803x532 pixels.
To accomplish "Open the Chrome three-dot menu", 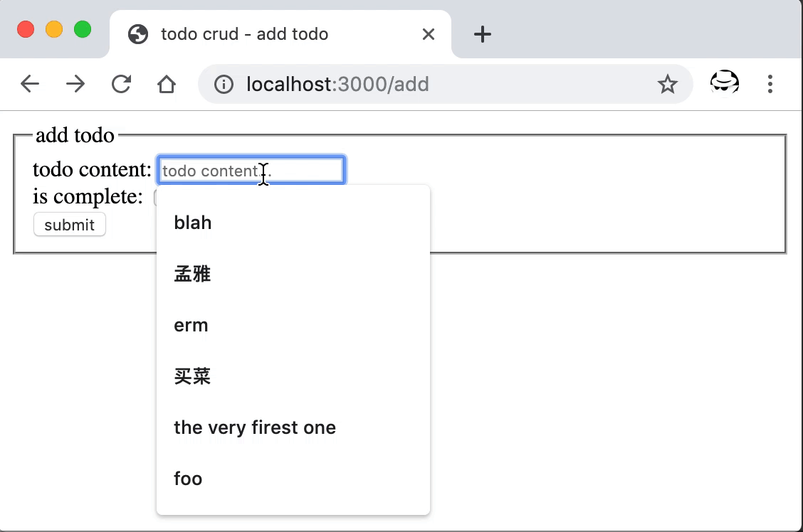I will click(770, 85).
